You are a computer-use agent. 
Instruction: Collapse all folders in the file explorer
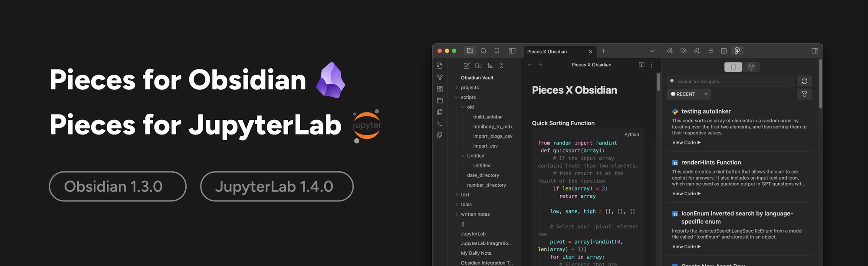(x=502, y=66)
